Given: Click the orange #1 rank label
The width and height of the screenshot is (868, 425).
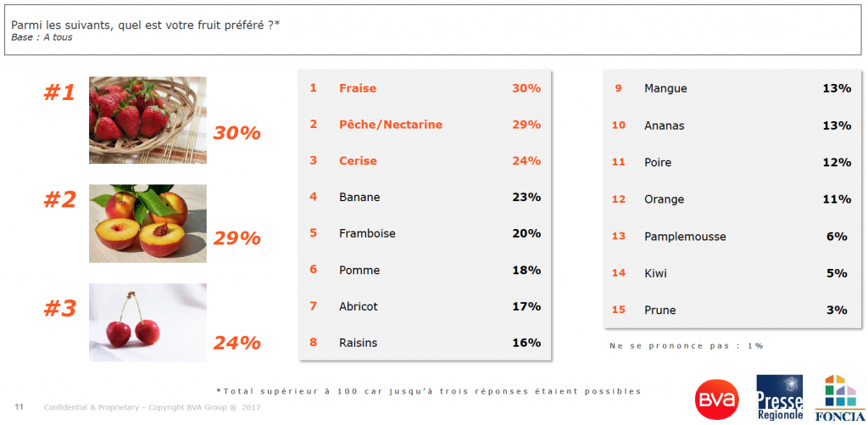Looking at the screenshot, I should click(x=59, y=92).
